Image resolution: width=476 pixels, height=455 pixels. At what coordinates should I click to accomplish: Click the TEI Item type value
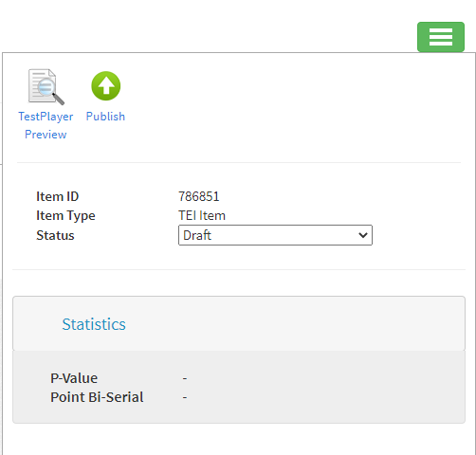coord(202,216)
